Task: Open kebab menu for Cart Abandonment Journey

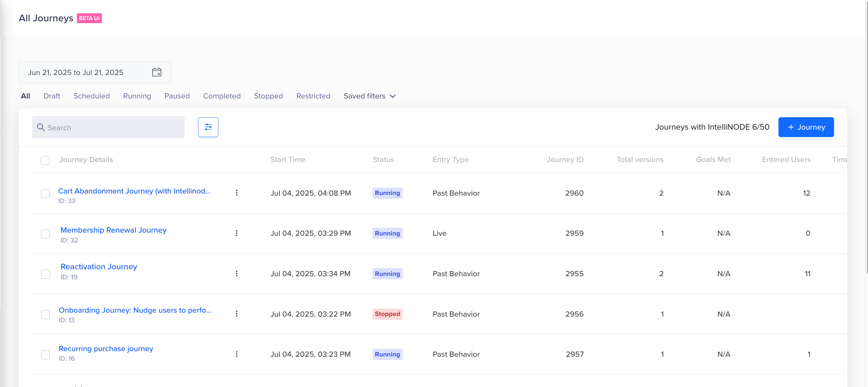Action: [236, 193]
